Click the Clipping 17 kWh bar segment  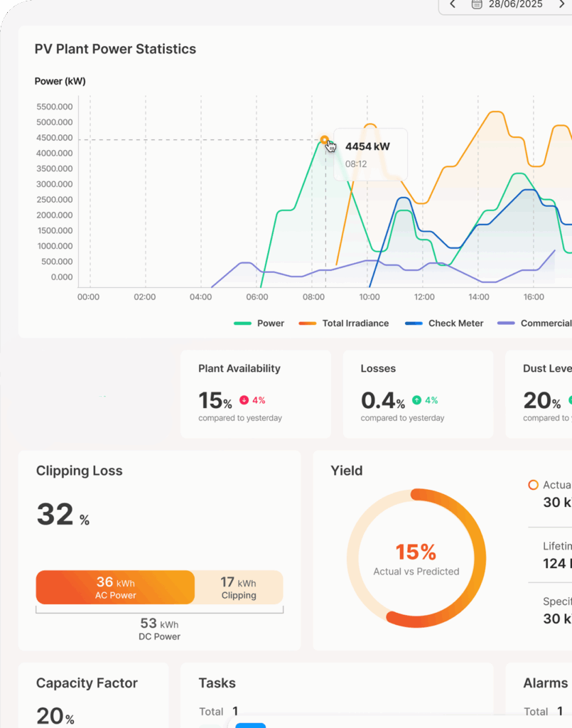pos(239,587)
